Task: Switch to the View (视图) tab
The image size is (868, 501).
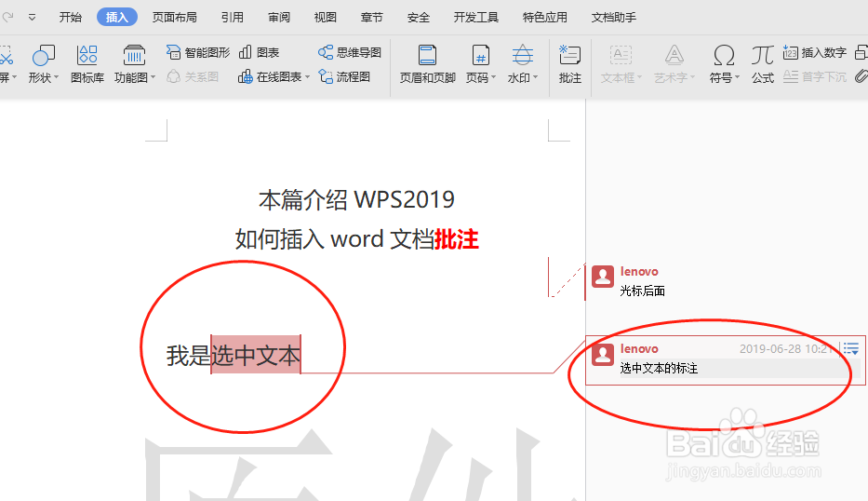Action: pyautogui.click(x=325, y=17)
